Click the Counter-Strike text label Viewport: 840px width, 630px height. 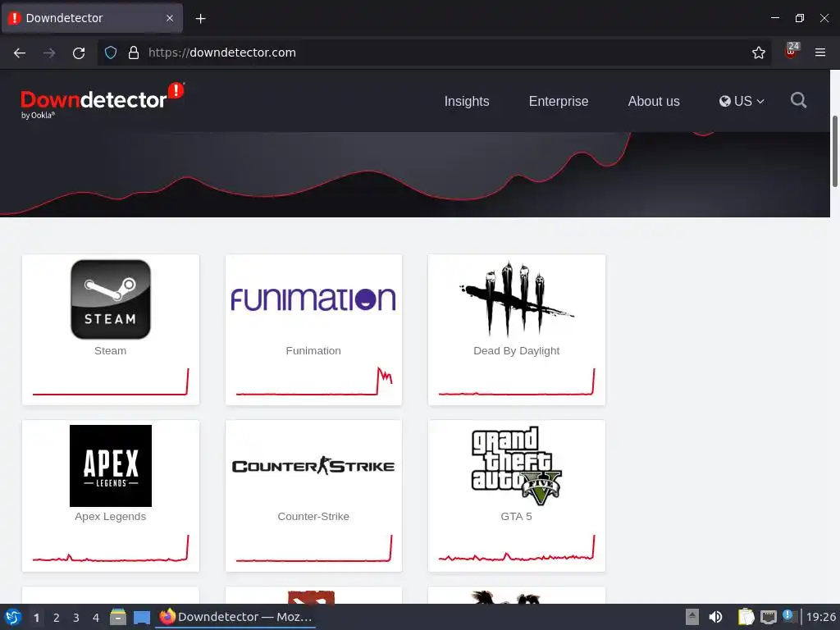[x=313, y=517]
